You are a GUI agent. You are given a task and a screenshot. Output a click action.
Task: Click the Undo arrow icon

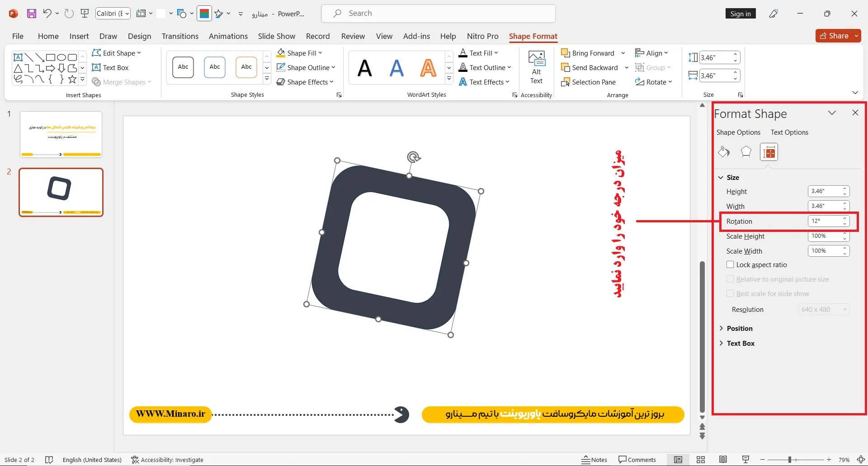click(47, 14)
